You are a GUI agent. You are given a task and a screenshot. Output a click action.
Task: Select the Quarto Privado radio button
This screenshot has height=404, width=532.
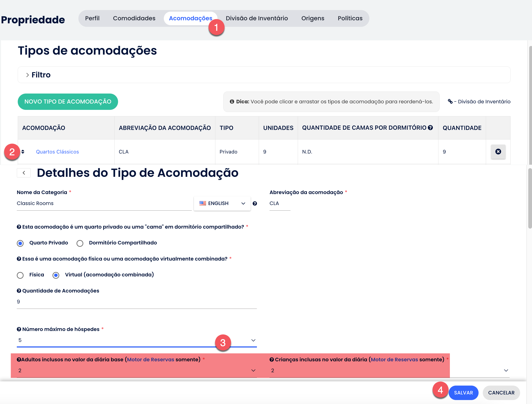click(20, 243)
